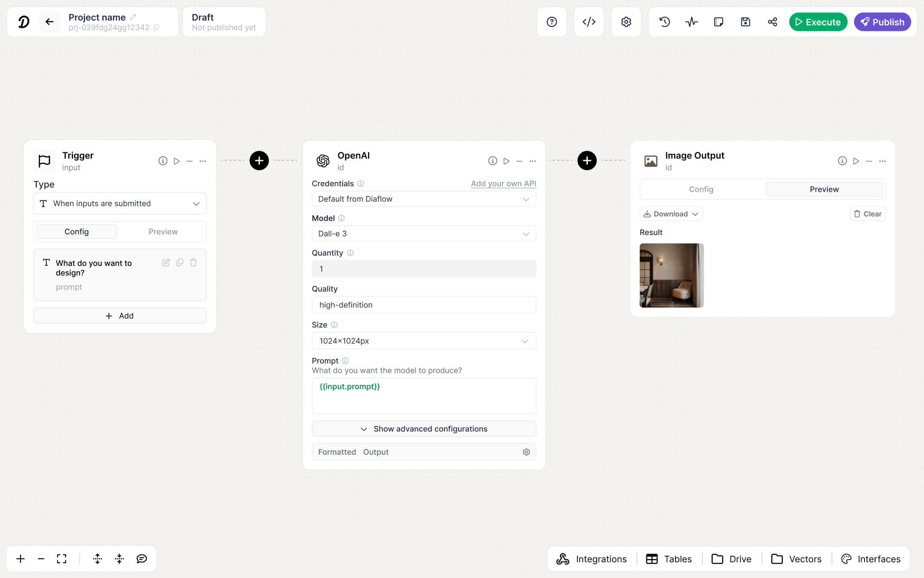The image size is (924, 578).
Task: Delete the prompt input with the trash icon
Action: [x=193, y=262]
